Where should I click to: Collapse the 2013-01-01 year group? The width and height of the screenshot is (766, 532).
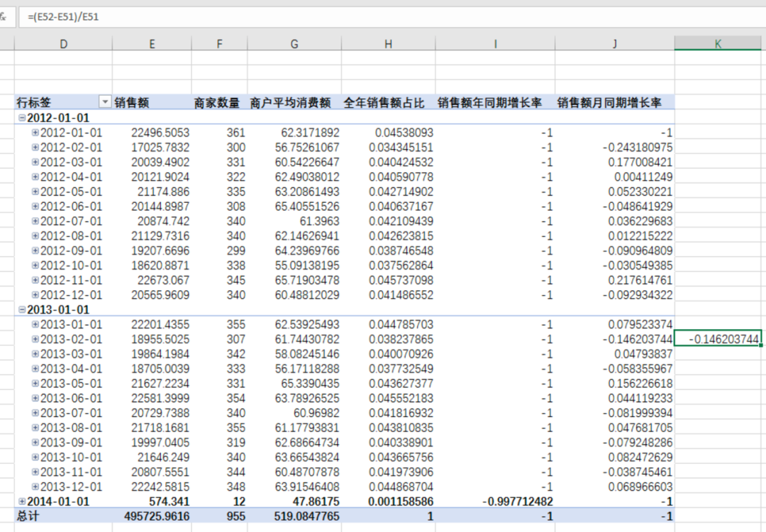click(x=22, y=310)
